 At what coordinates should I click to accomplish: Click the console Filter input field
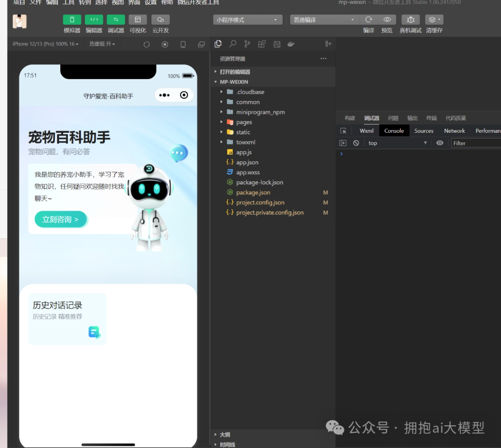(475, 143)
